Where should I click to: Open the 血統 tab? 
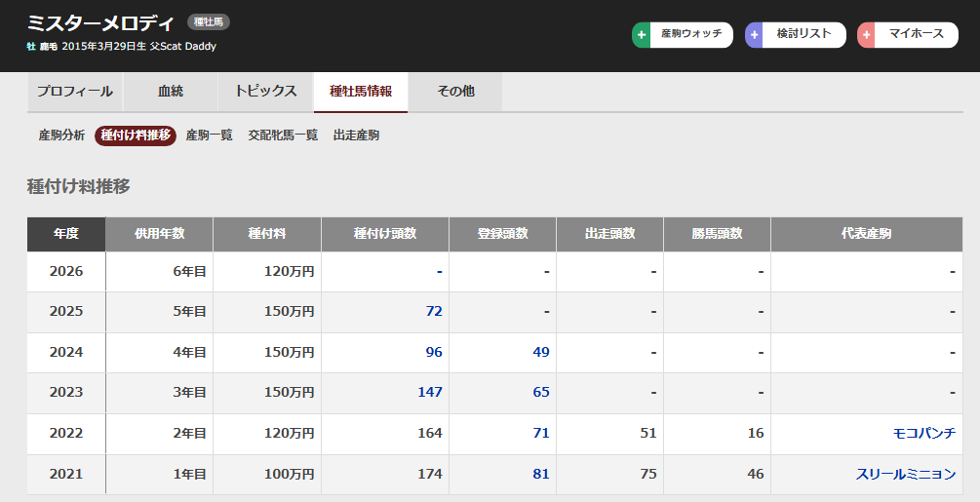(171, 92)
